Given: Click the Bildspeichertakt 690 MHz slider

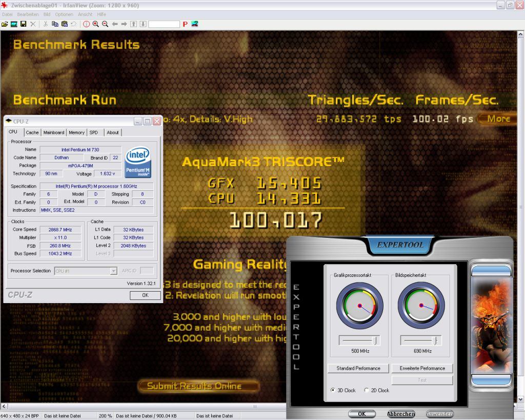Looking at the screenshot, I should point(421,341).
